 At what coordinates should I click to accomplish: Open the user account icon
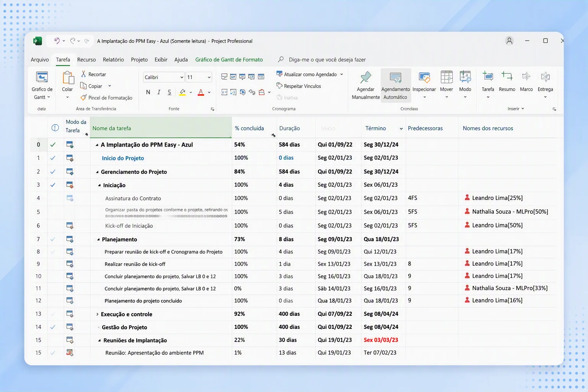[509, 41]
